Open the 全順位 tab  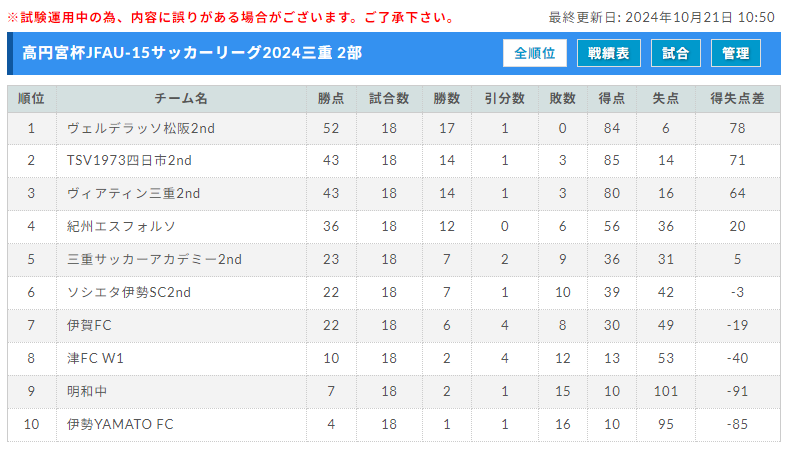[534, 53]
